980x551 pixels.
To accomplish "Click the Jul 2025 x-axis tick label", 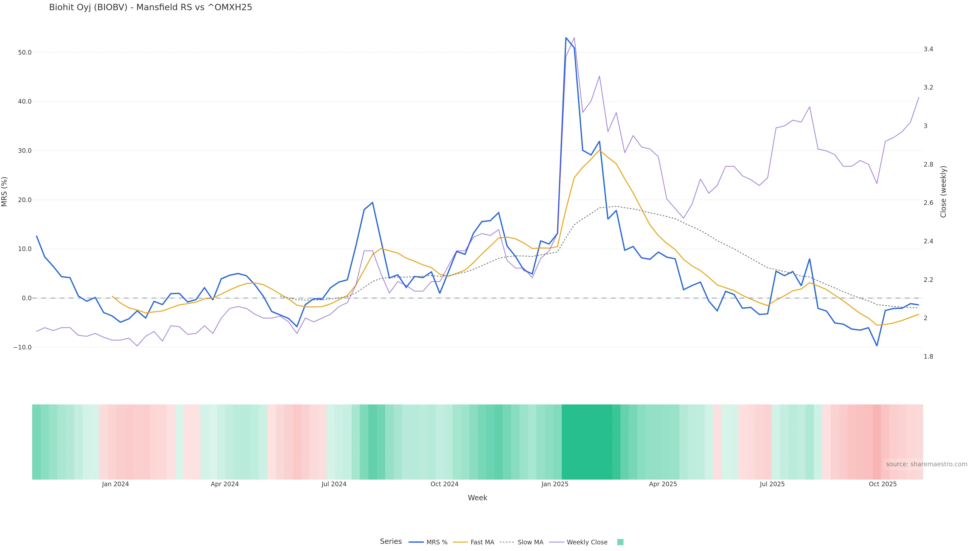I will 772,484.
